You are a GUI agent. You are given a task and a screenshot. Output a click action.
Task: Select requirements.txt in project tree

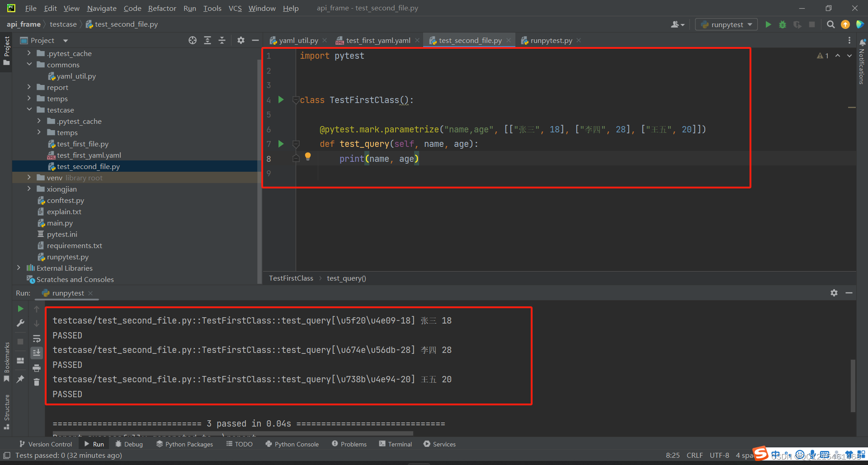(x=70, y=245)
